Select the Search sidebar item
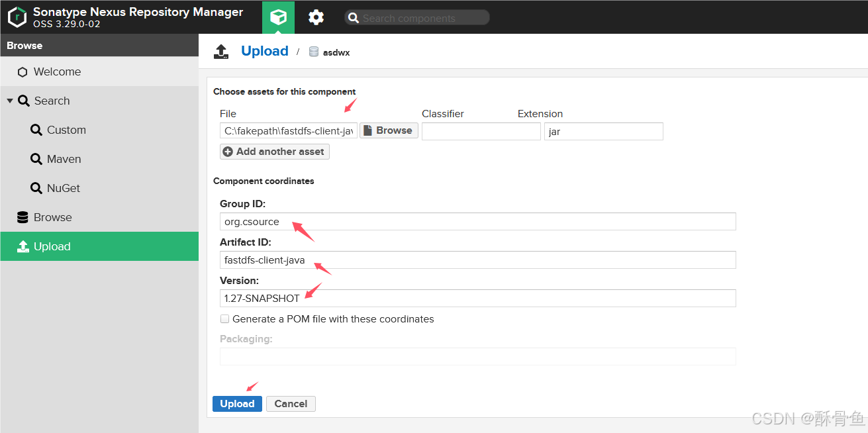Image resolution: width=868 pixels, height=433 pixels. [x=99, y=101]
